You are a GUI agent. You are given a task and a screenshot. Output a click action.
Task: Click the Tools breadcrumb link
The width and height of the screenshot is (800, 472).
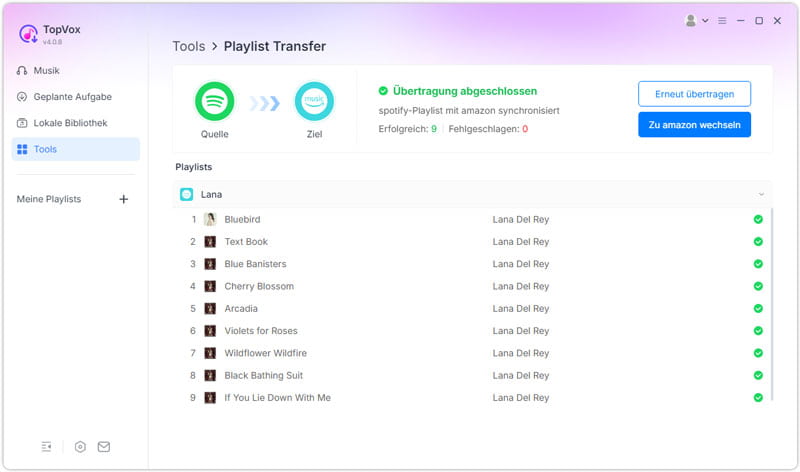tap(188, 46)
